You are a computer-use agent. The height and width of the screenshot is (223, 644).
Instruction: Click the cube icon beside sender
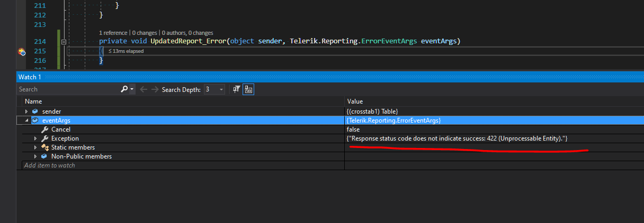[35, 111]
